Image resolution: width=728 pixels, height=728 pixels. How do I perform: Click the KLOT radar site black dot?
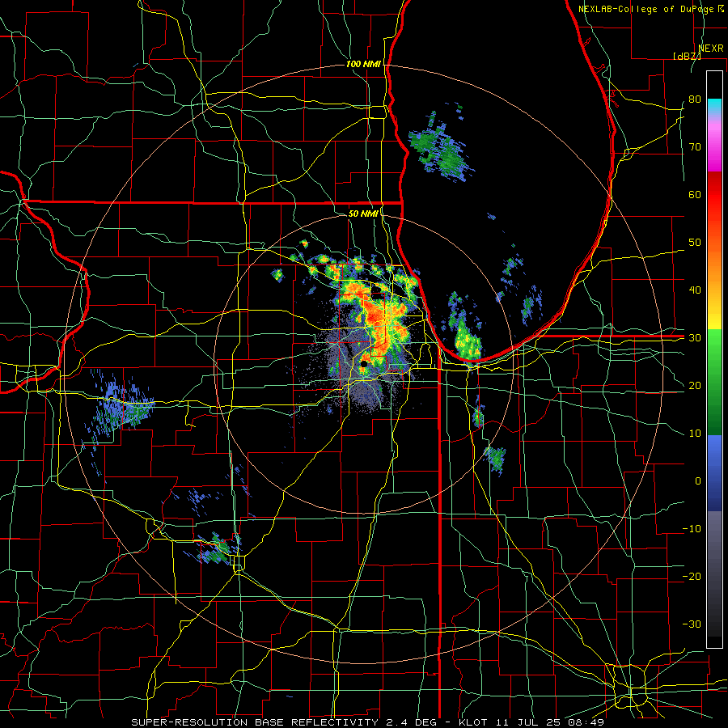click(364, 364)
